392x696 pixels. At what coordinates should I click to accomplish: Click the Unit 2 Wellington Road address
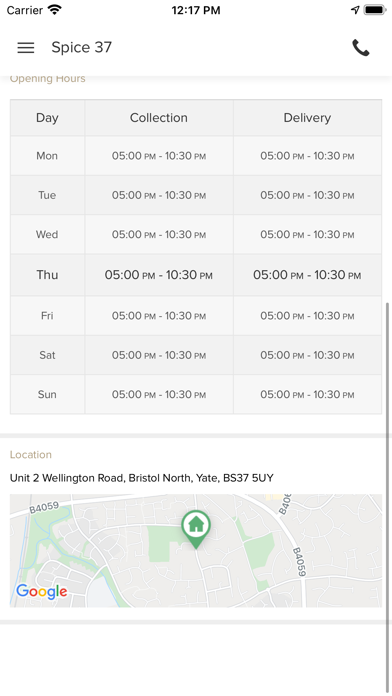coord(142,478)
